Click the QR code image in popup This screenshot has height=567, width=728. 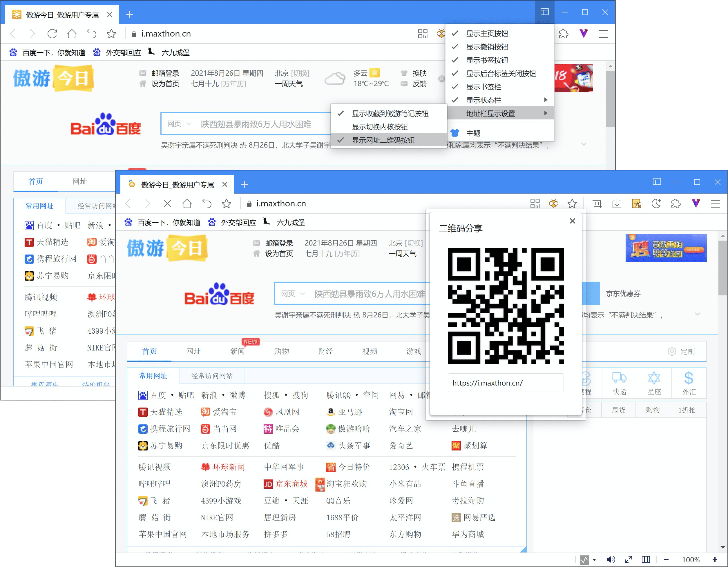tap(505, 306)
